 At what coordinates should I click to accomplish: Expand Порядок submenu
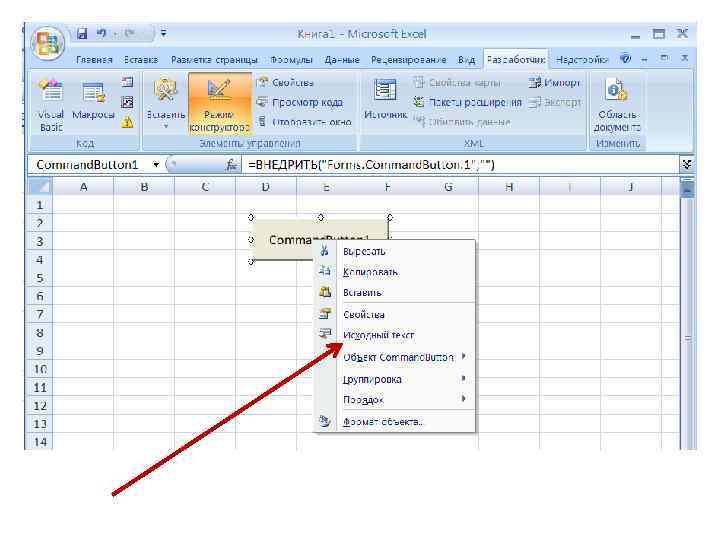[395, 399]
